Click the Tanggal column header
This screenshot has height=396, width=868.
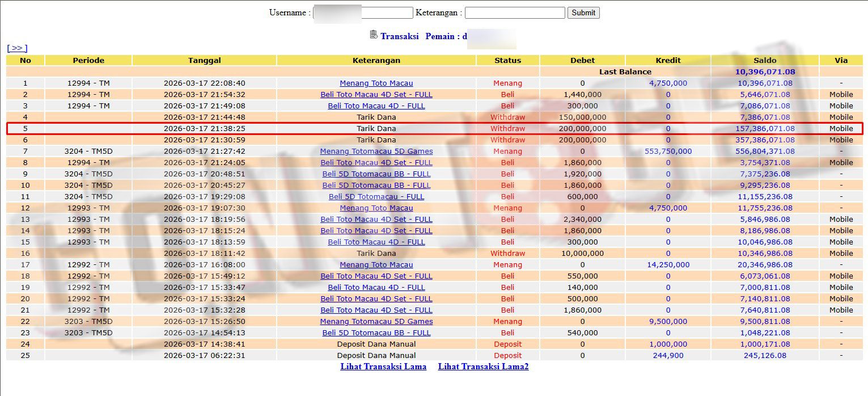coord(205,60)
